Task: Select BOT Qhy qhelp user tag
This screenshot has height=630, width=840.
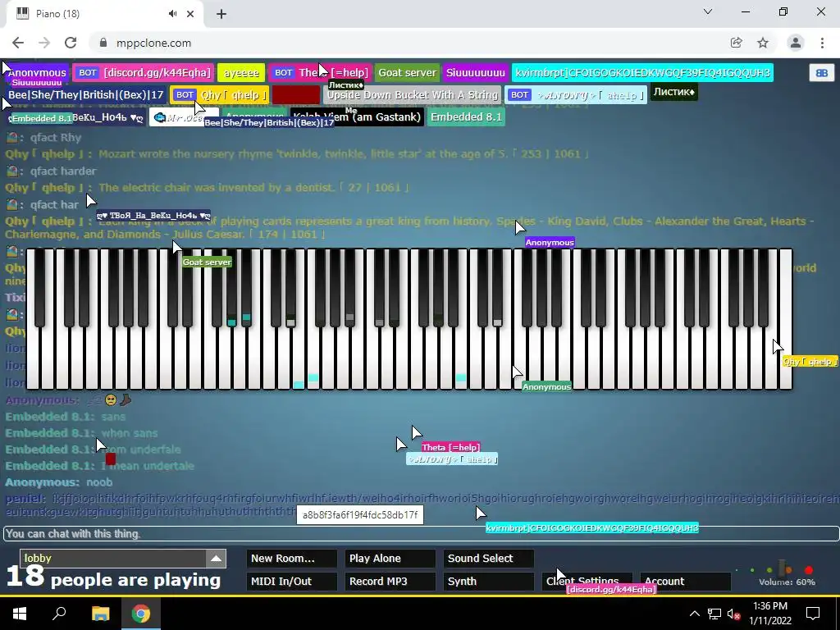Action: coord(219,95)
